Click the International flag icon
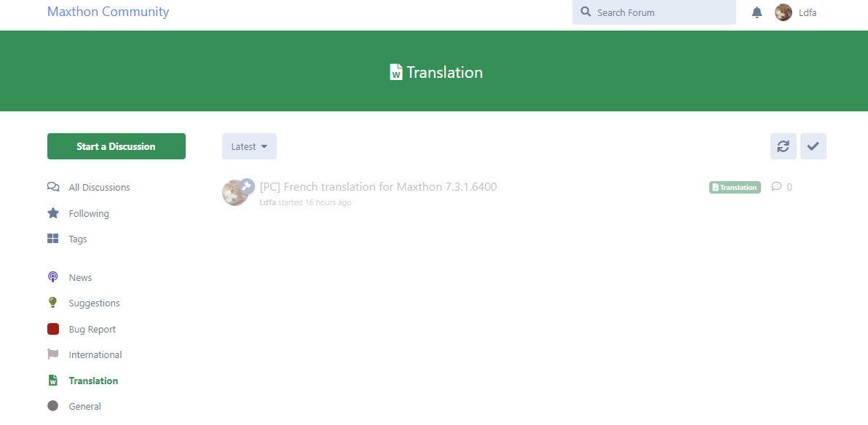The width and height of the screenshot is (868, 425). (53, 354)
